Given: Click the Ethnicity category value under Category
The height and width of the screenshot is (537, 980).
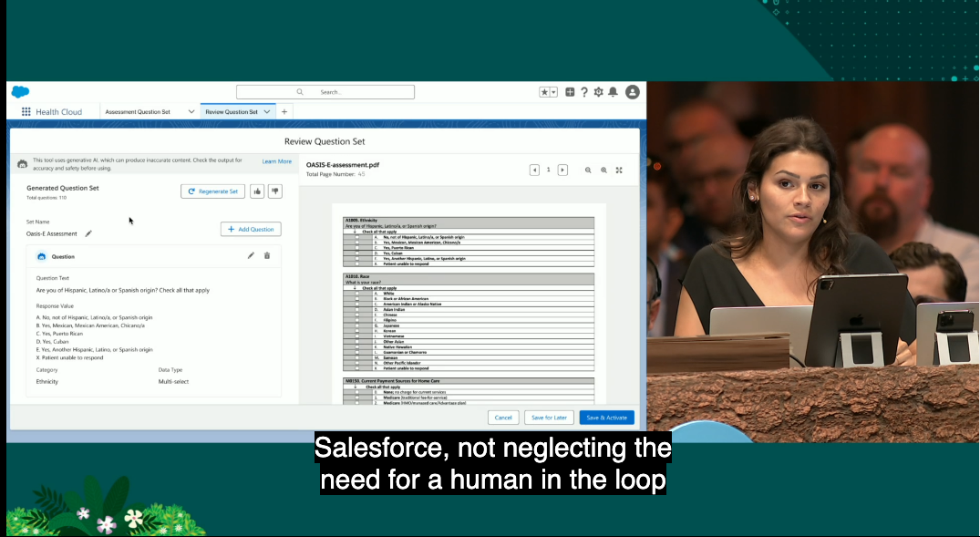Looking at the screenshot, I should pos(46,381).
